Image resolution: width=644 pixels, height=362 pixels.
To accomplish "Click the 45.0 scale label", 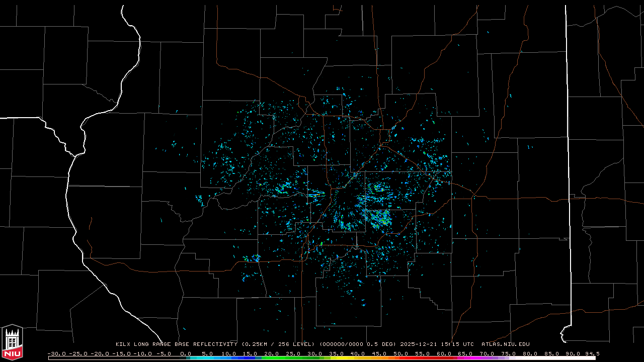I will (x=379, y=353).
